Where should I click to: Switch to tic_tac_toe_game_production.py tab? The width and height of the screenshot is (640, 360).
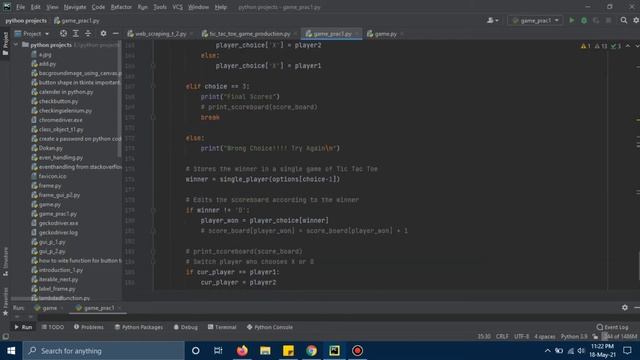click(x=249, y=34)
